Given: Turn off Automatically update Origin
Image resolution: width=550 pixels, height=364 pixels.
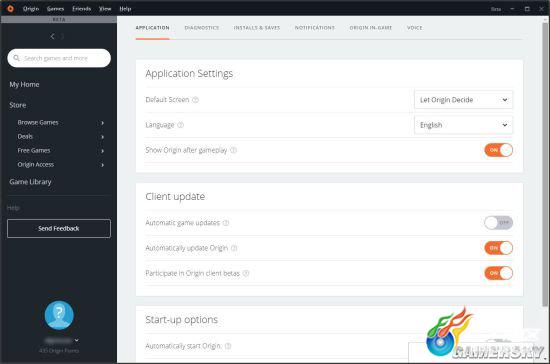Looking at the screenshot, I should 498,248.
